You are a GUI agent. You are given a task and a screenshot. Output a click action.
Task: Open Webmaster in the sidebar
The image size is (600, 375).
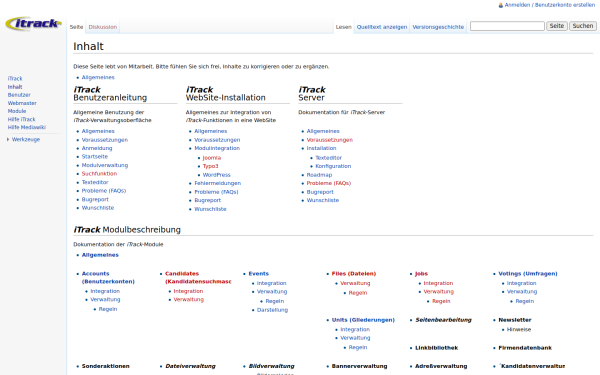click(22, 103)
